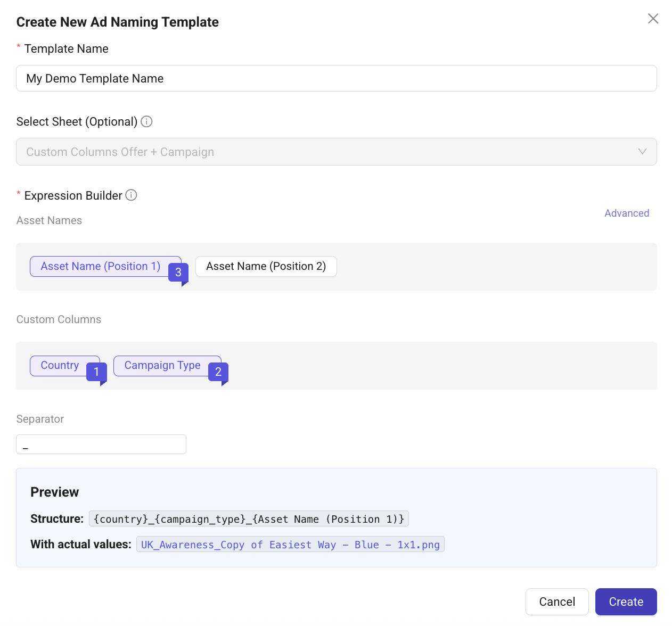Click the Preview heading in summary panel
The image size is (672, 626).
[54, 492]
